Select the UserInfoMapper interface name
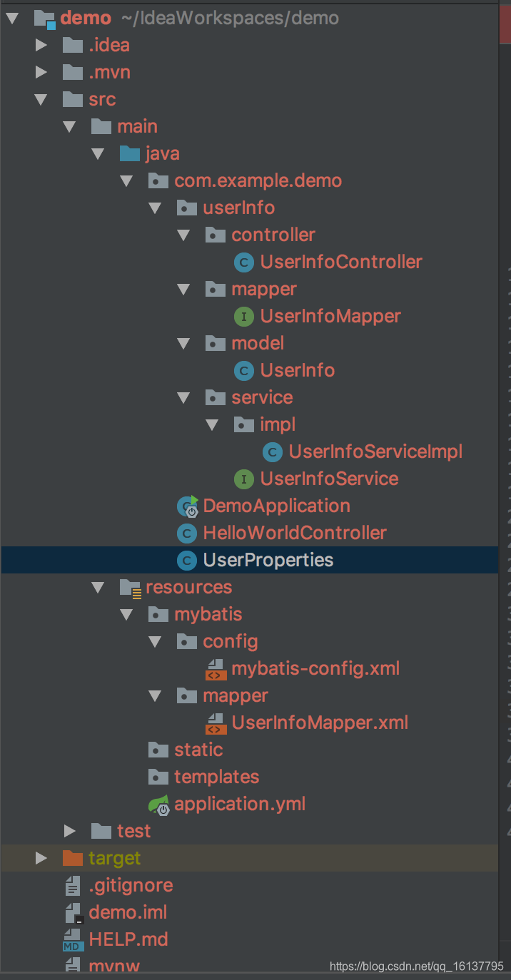The width and height of the screenshot is (511, 980). [330, 316]
